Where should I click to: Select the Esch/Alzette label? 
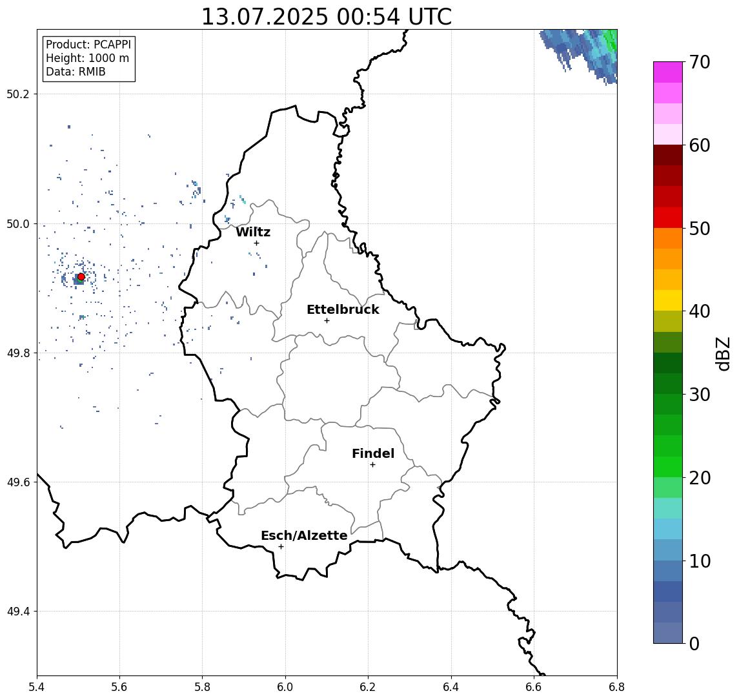point(304,535)
